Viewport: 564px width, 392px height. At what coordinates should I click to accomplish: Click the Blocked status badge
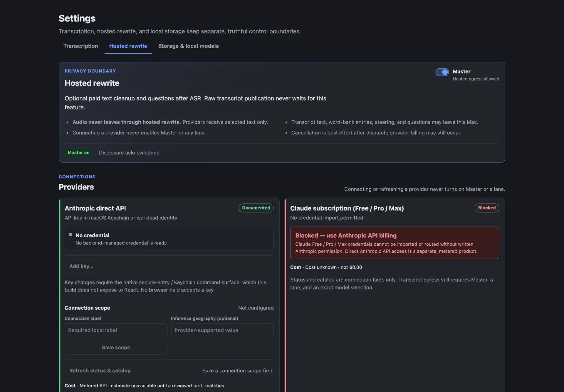[487, 208]
